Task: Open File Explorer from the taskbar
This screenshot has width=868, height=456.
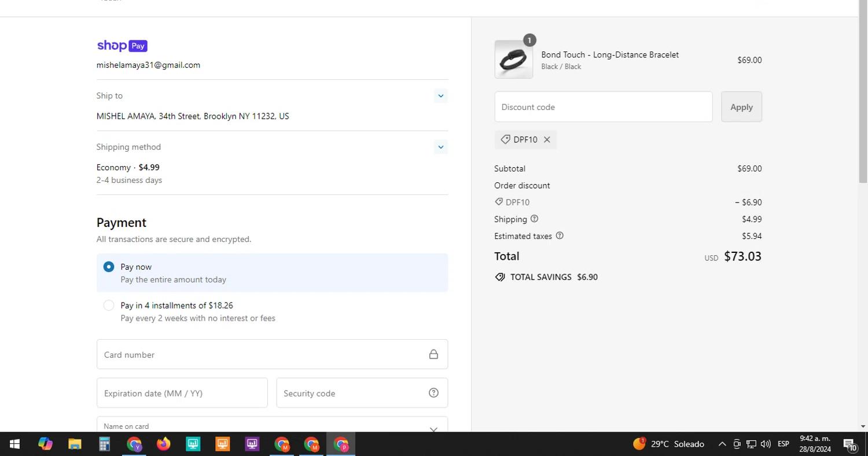Action: (x=75, y=444)
